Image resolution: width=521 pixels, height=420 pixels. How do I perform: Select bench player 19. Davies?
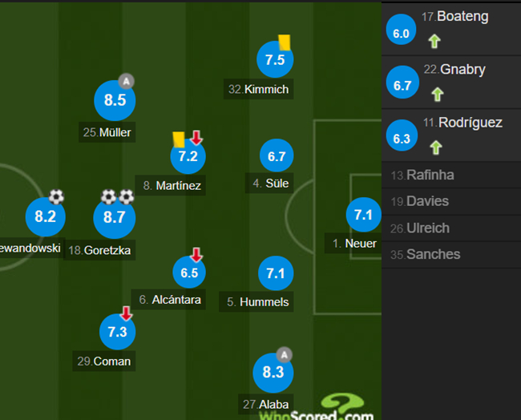coord(451,201)
